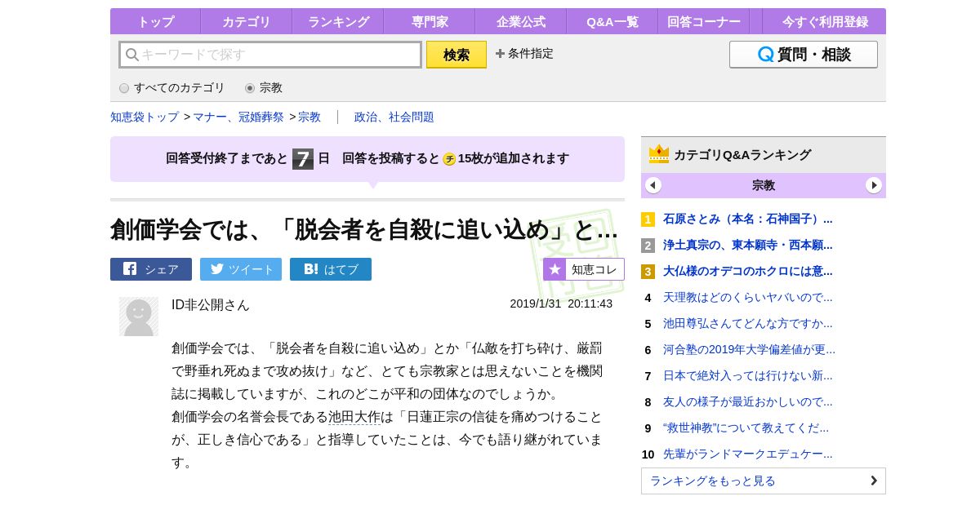The image size is (980, 514).
Task: Click the coin icon next to 15枚
Action: (449, 159)
